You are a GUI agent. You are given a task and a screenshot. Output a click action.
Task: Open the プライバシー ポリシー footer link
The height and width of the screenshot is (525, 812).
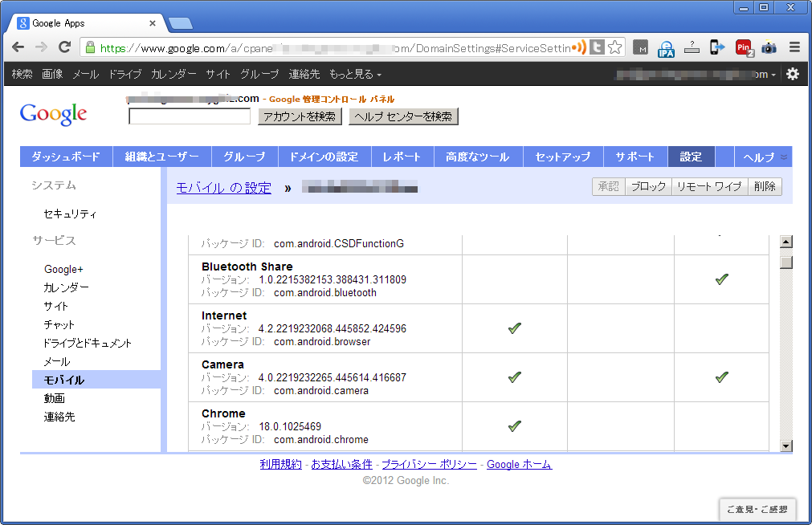[430, 465]
